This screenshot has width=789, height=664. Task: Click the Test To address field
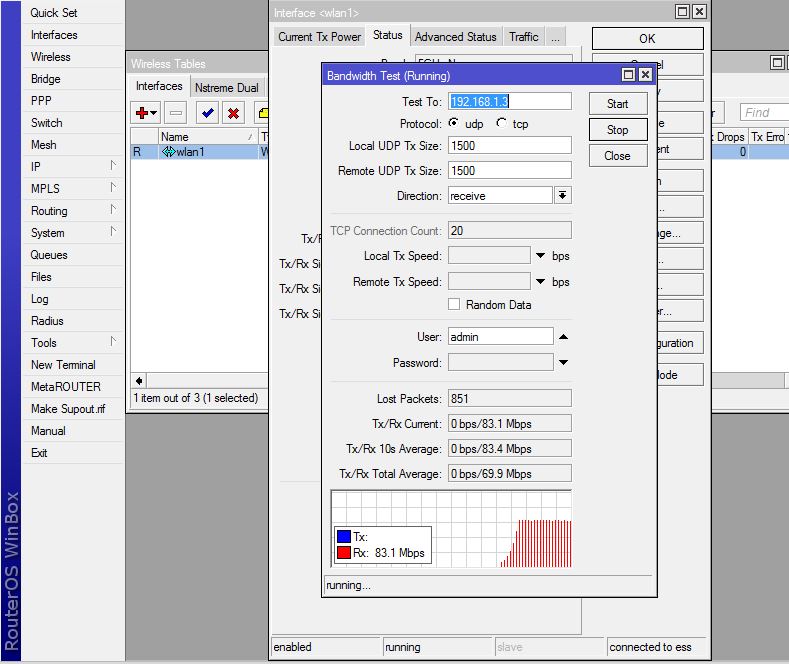510,101
